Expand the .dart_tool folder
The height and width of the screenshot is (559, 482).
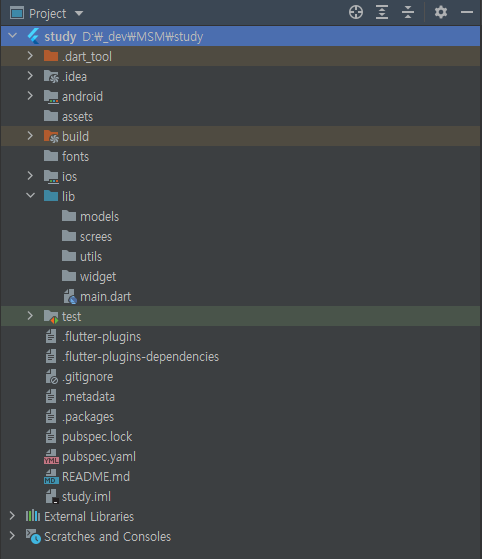30,56
